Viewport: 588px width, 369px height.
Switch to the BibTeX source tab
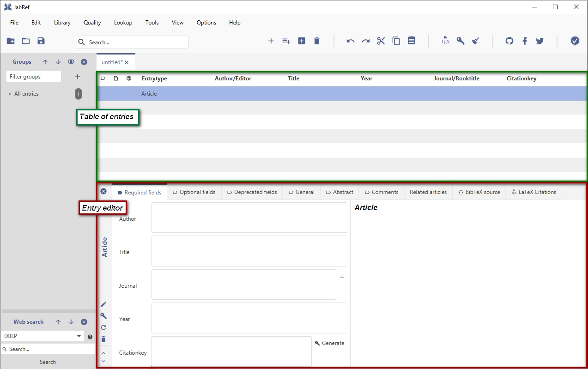(x=479, y=192)
